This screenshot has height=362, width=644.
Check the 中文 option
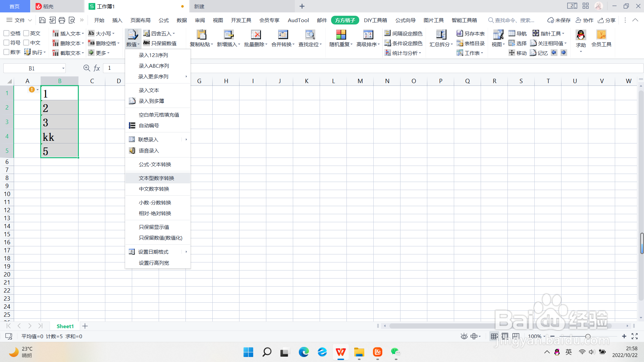pos(26,43)
